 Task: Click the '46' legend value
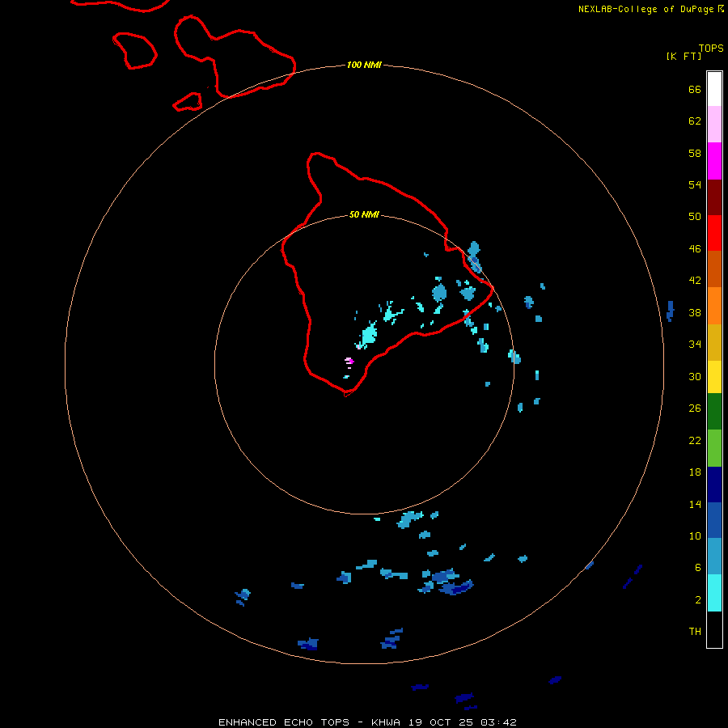click(x=695, y=248)
